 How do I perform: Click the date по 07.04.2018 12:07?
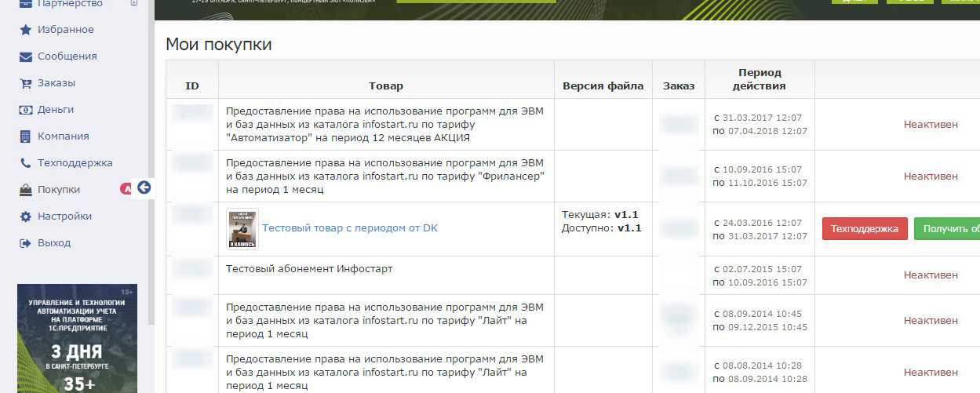pyautogui.click(x=760, y=131)
